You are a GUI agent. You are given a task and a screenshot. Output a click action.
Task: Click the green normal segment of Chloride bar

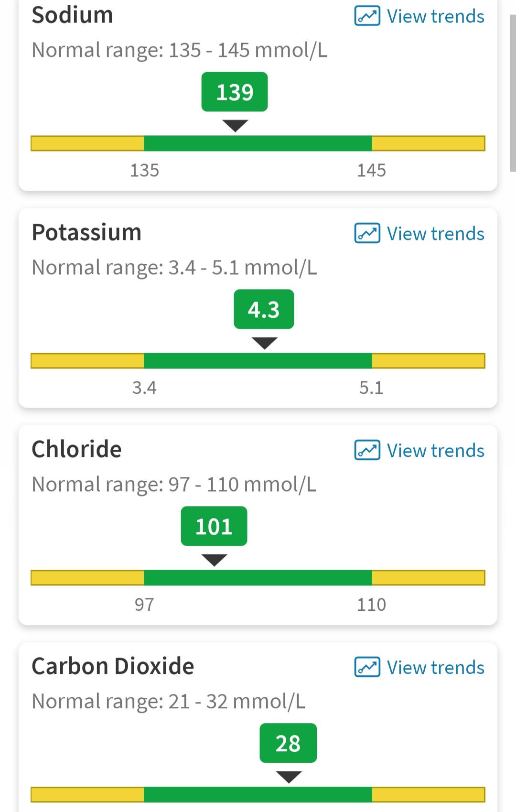258,578
